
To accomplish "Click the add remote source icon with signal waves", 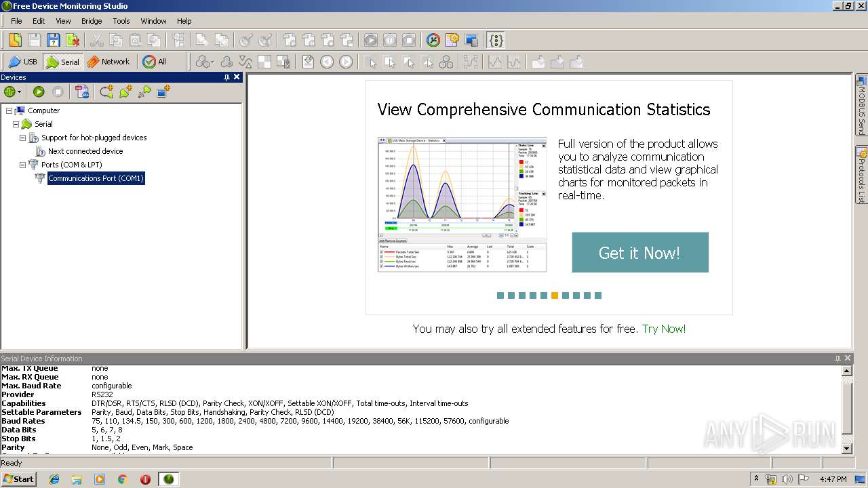I will (x=144, y=91).
